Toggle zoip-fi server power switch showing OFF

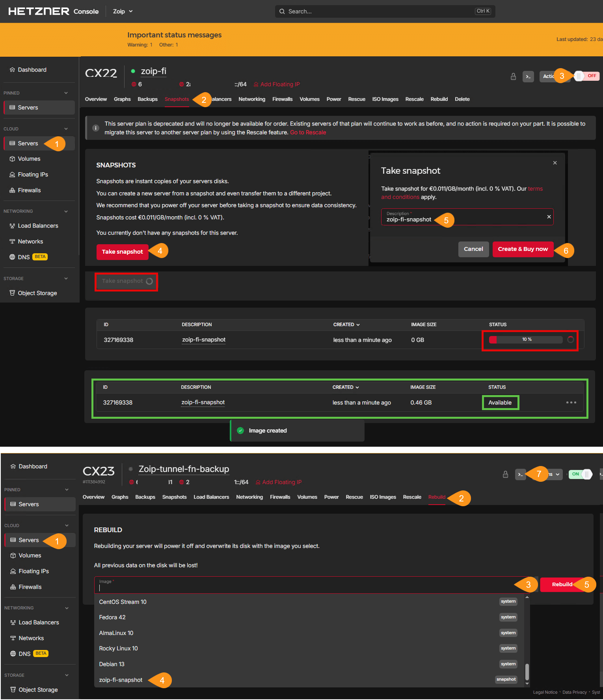click(586, 76)
